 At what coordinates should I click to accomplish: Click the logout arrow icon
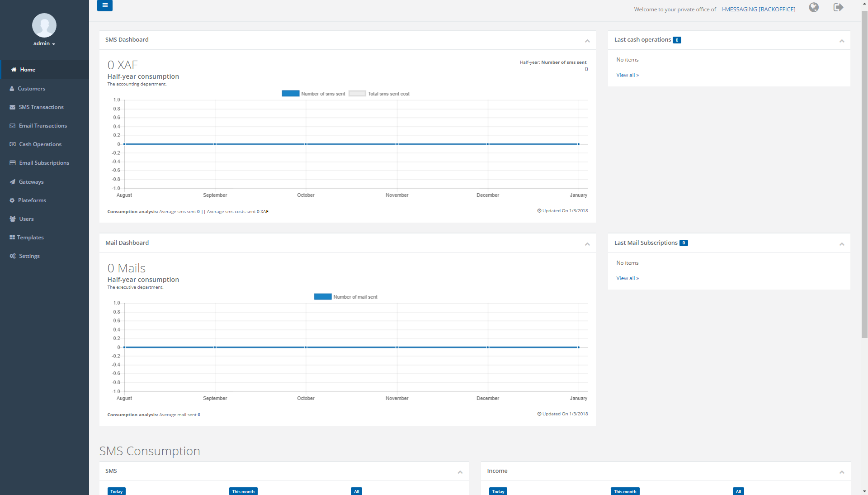838,8
